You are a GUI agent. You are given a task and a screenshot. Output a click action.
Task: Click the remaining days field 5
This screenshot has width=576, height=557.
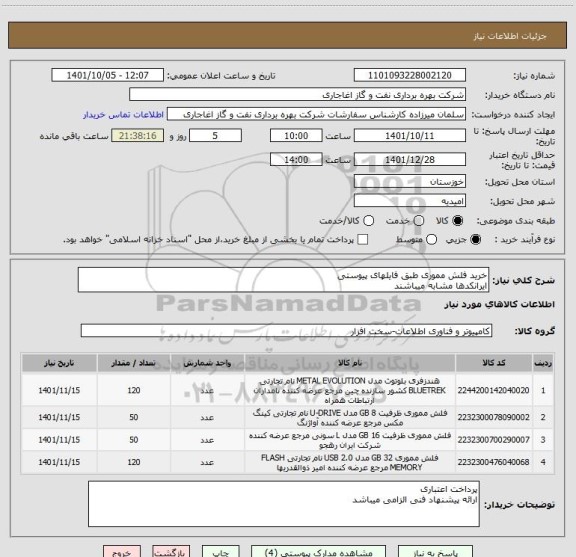pyautogui.click(x=215, y=136)
